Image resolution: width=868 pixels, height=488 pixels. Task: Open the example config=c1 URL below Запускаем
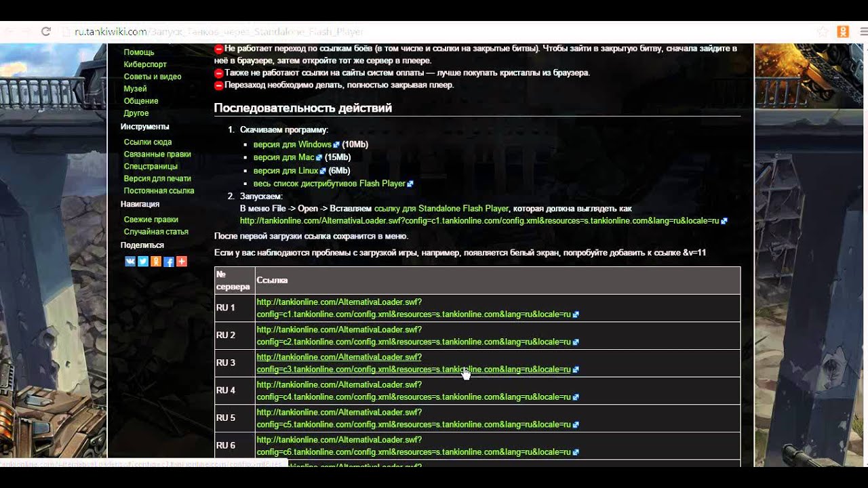(x=479, y=220)
